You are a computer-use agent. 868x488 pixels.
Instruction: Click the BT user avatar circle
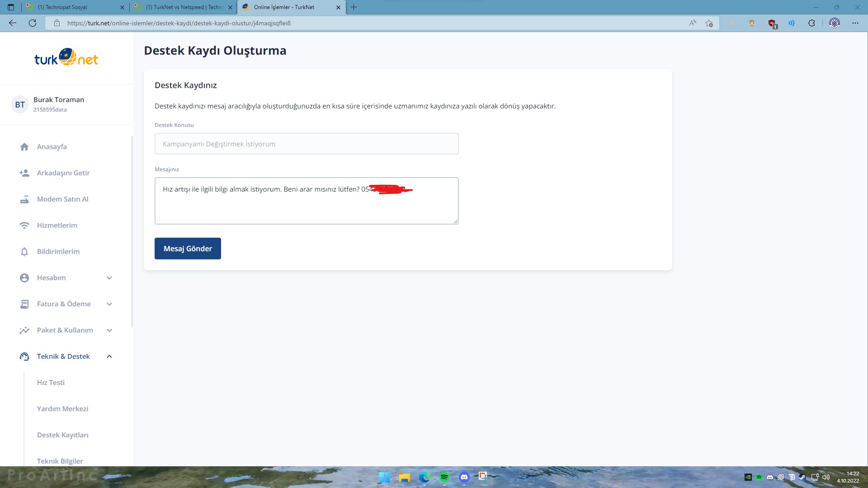(x=20, y=105)
